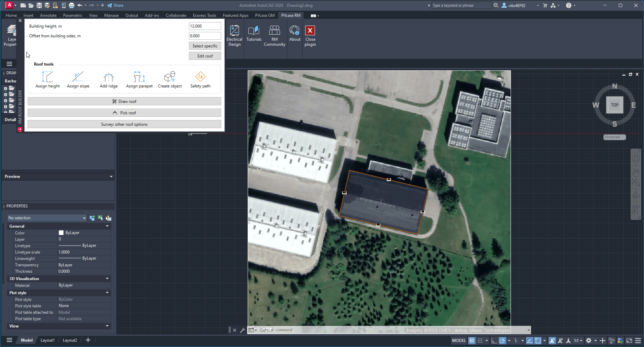Select the Assign height roof tool
644x347 pixels.
pos(47,80)
